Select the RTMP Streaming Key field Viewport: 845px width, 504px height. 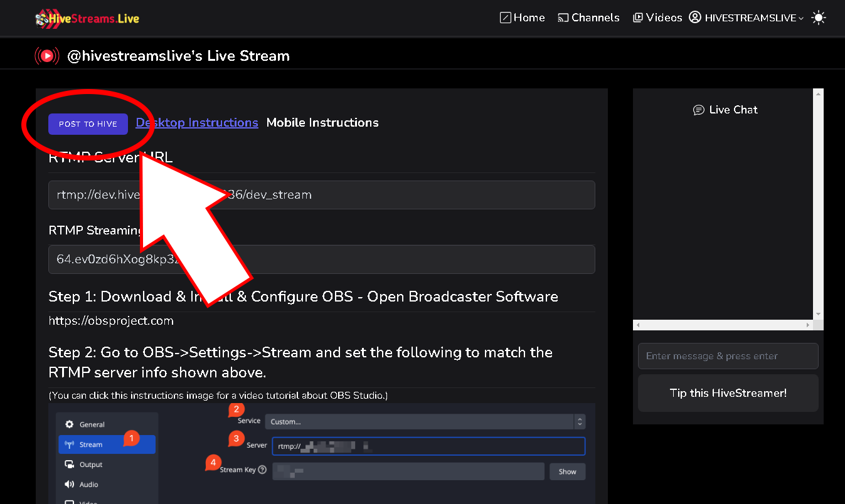322,259
